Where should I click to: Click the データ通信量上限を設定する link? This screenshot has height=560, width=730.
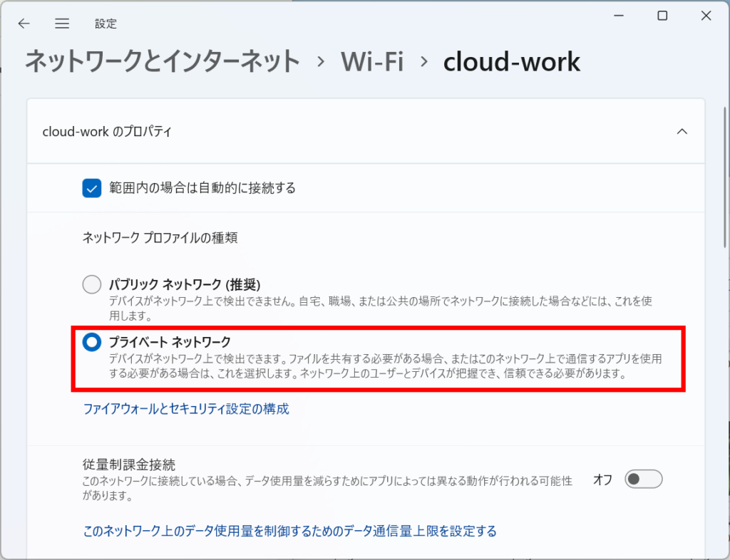pos(289,531)
